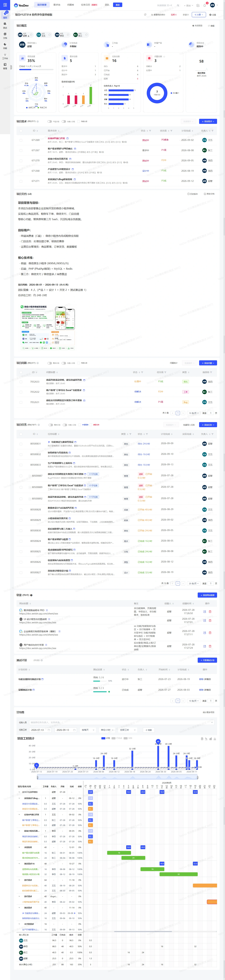Screen dimensions: 225x980
Task: Click the 项目进度 card chart icon
Action: click(x=22, y=58)
